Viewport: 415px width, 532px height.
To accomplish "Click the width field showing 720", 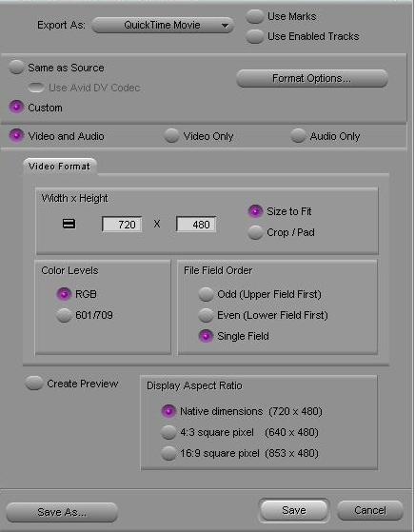I will click(122, 225).
